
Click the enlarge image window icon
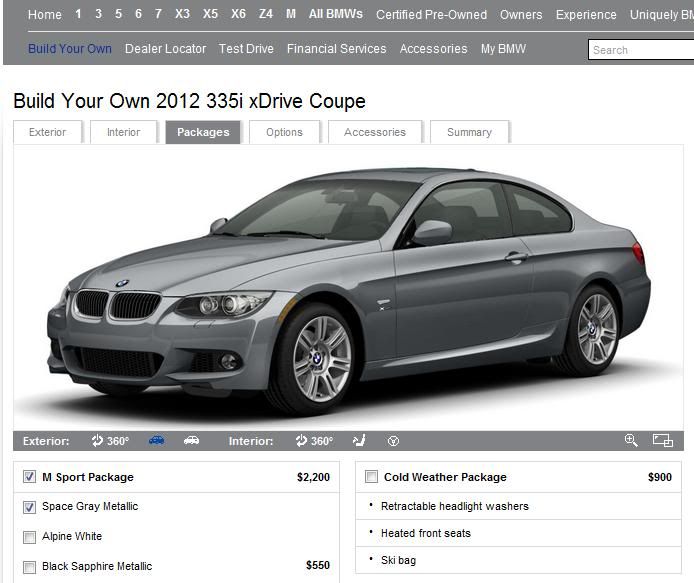click(x=663, y=440)
